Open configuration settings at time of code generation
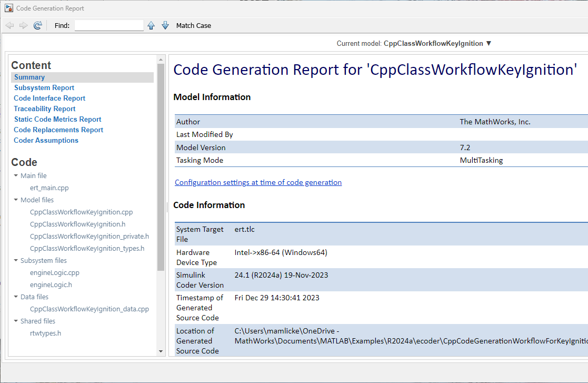This screenshot has width=588, height=383. tap(258, 182)
